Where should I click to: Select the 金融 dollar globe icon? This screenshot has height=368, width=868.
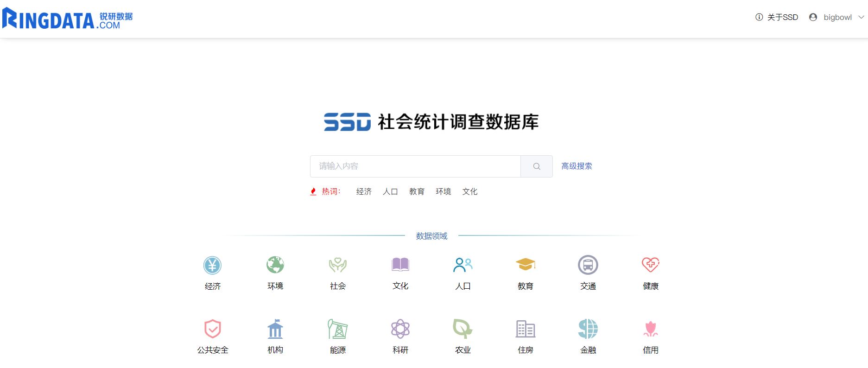click(x=588, y=329)
